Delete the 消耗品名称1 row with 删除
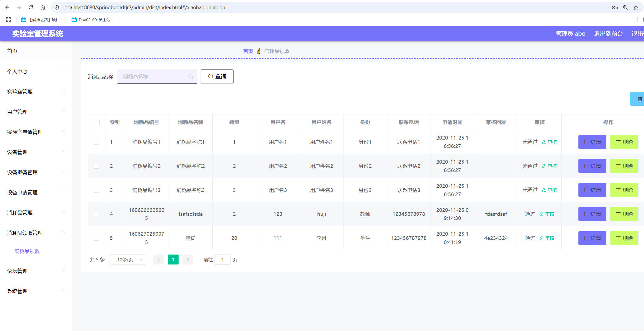Image resolution: width=644 pixels, height=331 pixels. click(x=624, y=142)
